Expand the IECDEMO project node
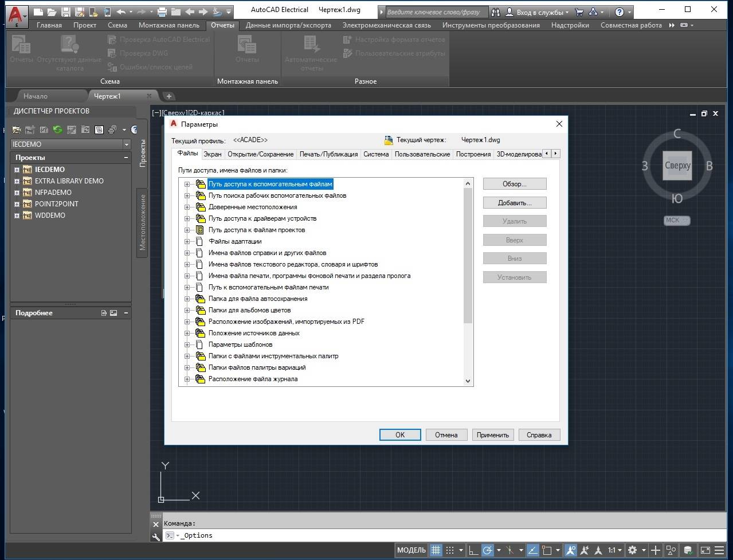Screen dimensions: 733x560 [17, 170]
